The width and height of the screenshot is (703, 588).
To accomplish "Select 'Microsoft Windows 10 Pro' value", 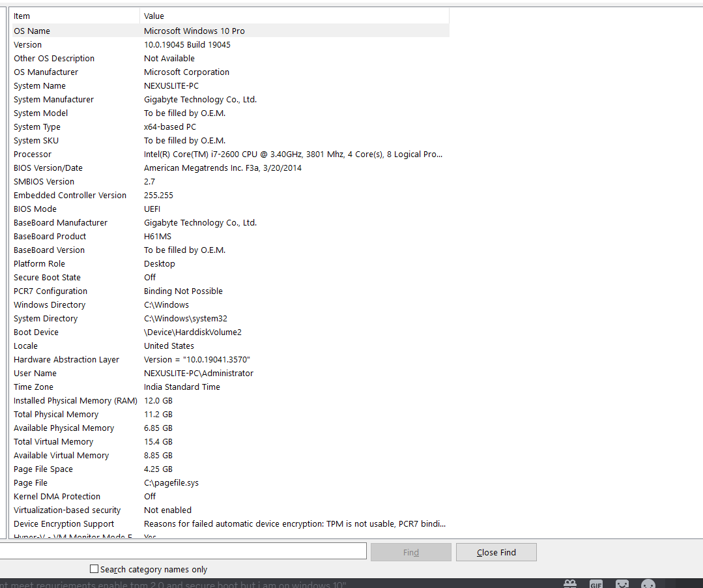I will pyautogui.click(x=194, y=31).
